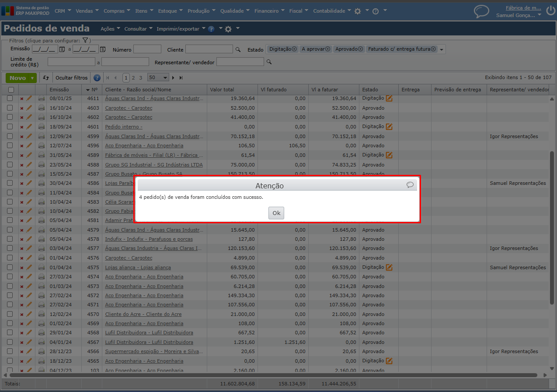Select checkbox for order 4602
The width and height of the screenshot is (557, 392).
(10, 117)
